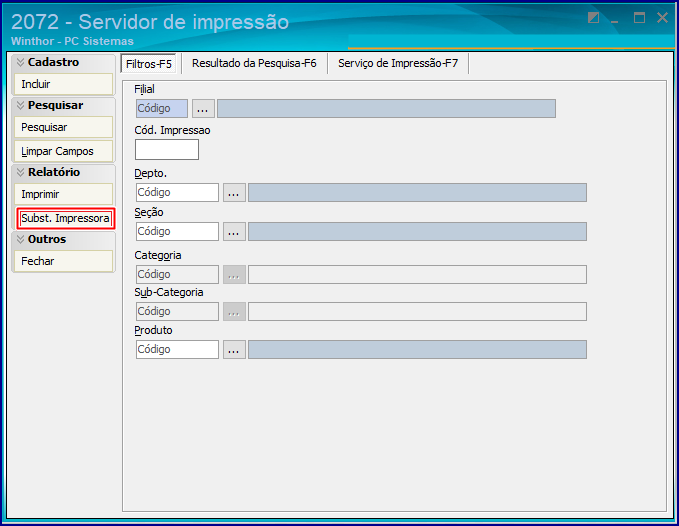Click the Incluir button
This screenshot has height=526, width=679.
(64, 84)
